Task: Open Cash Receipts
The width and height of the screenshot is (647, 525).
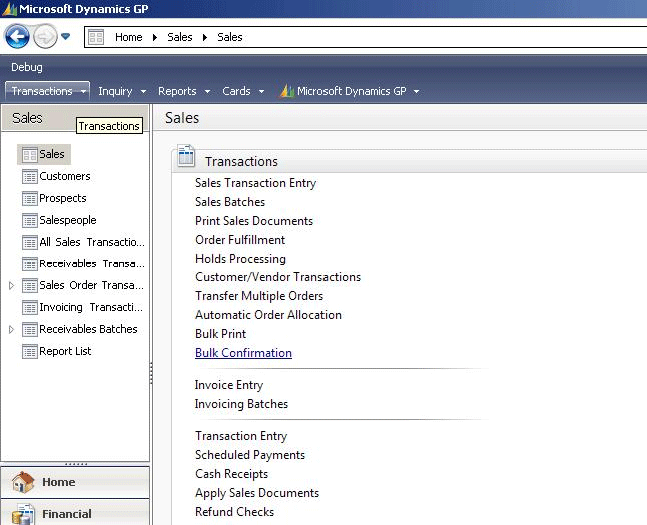Action: coord(231,474)
